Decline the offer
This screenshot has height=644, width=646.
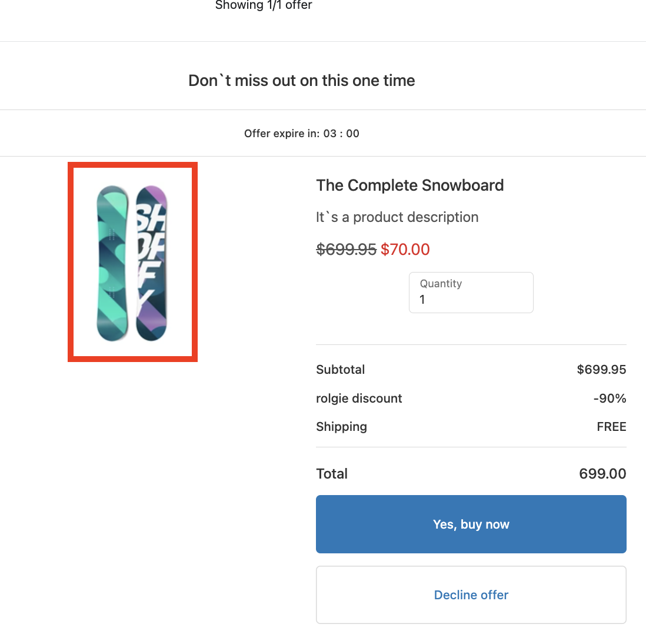tap(471, 595)
